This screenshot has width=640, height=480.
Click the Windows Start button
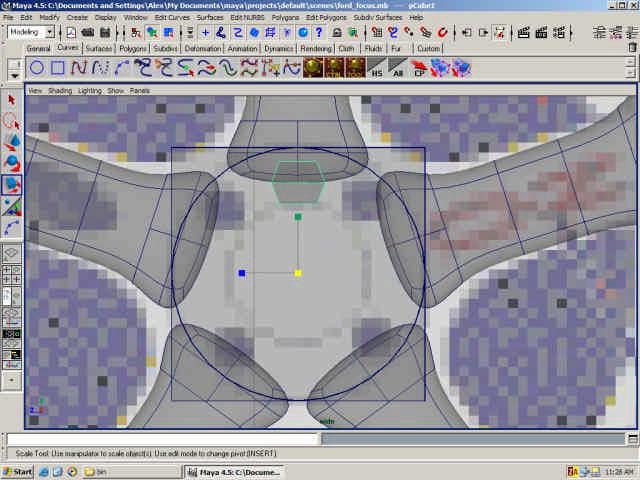coord(18,471)
